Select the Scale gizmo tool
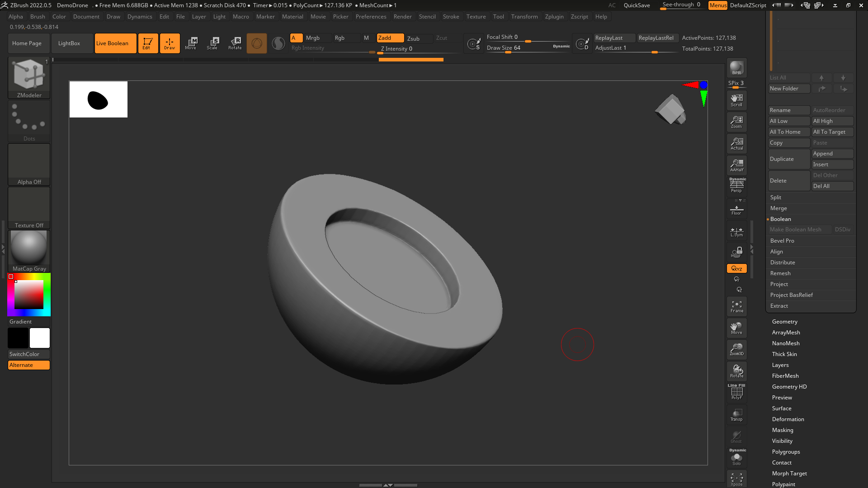The height and width of the screenshot is (488, 868). 212,43
